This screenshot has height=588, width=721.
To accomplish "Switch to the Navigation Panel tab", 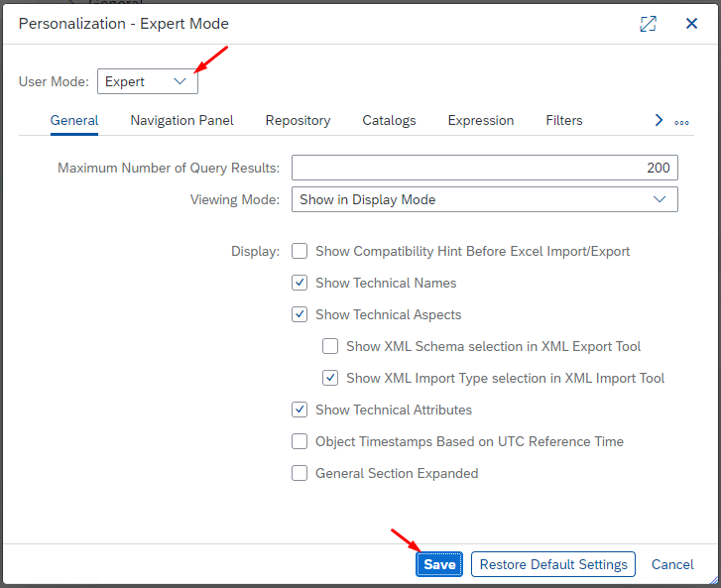I will [181, 120].
